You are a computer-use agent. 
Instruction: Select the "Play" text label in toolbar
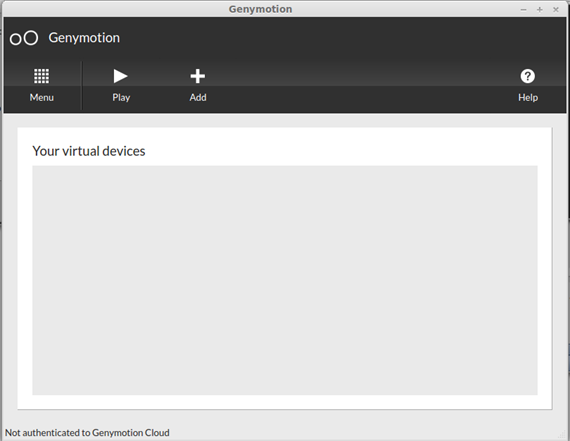121,97
